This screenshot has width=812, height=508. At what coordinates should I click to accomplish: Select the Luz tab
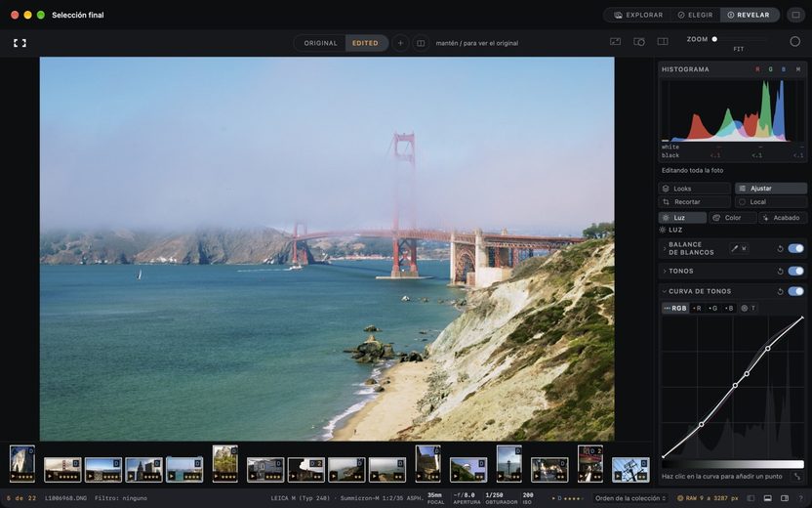tap(682, 218)
